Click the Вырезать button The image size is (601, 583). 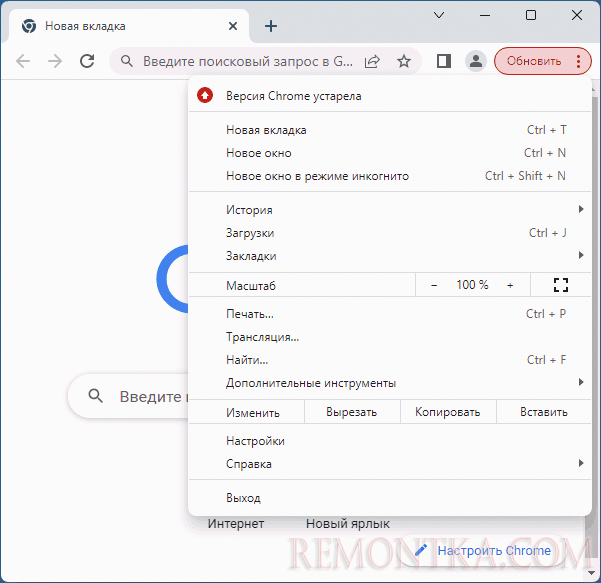pos(352,412)
